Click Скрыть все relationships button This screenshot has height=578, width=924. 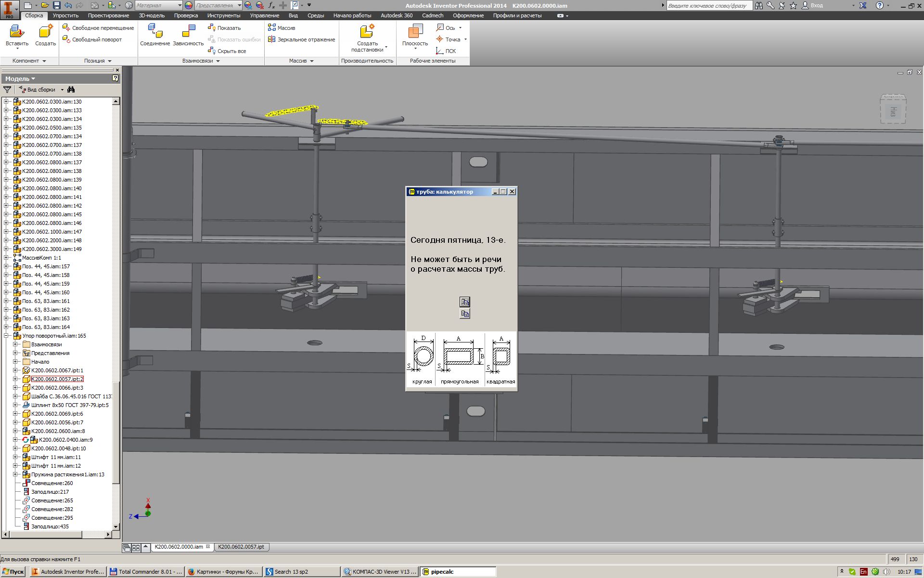[231, 51]
